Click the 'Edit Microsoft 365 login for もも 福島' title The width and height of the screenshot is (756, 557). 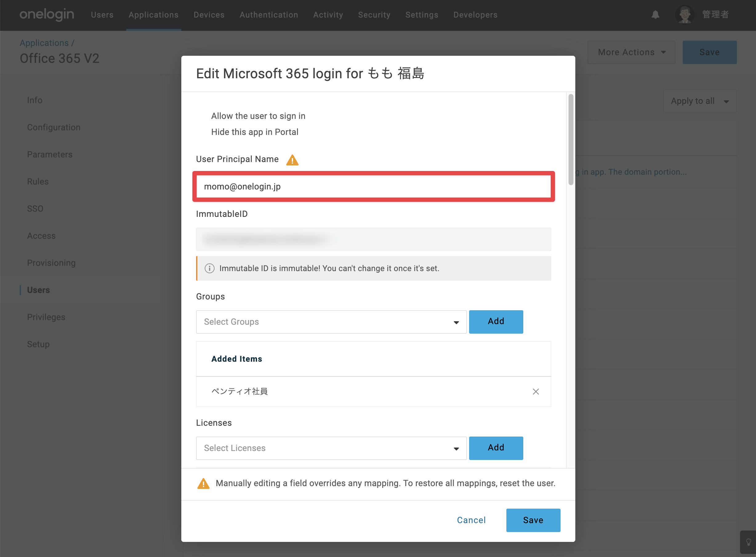pyautogui.click(x=310, y=74)
